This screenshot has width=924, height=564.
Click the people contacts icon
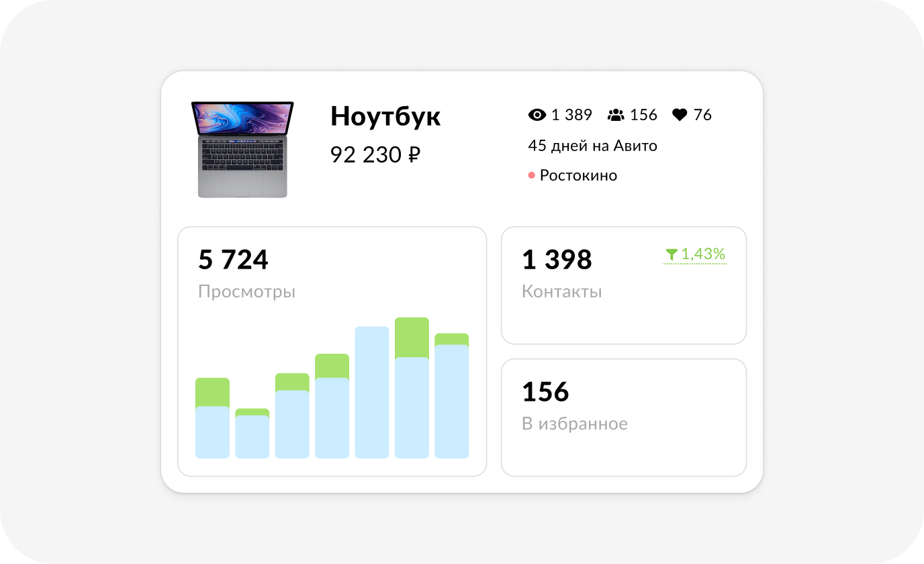point(615,115)
